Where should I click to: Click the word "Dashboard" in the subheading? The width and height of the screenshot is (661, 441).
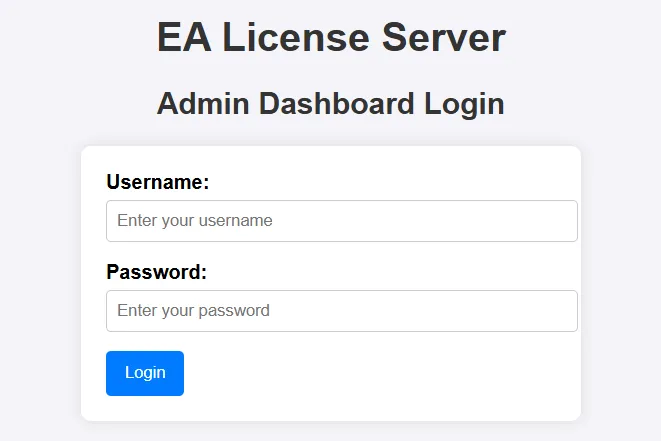tap(336, 104)
